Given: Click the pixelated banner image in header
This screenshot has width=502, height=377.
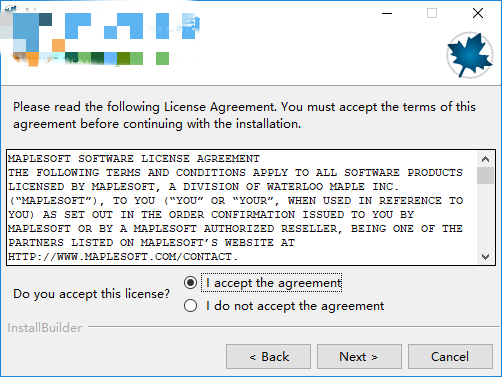Looking at the screenshot, I should [100, 39].
